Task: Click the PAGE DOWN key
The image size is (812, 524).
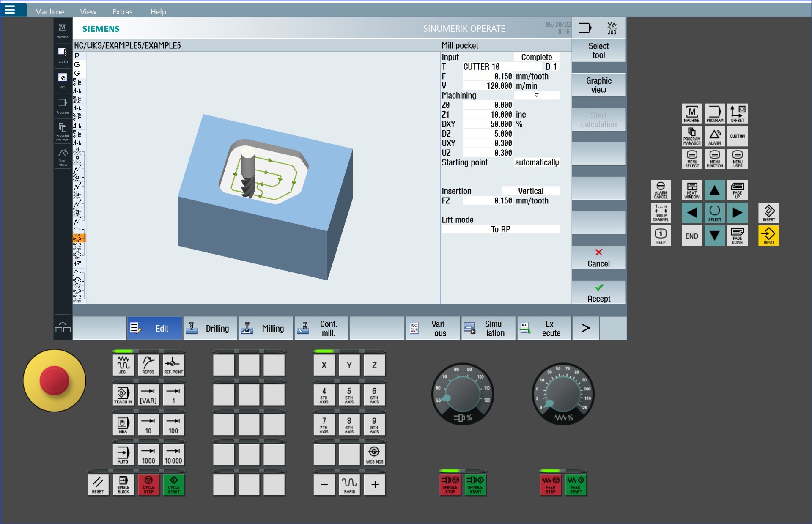Action: click(738, 236)
